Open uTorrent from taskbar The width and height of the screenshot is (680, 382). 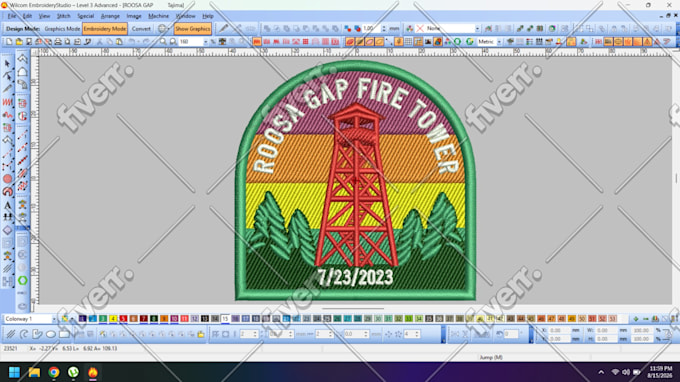73,372
